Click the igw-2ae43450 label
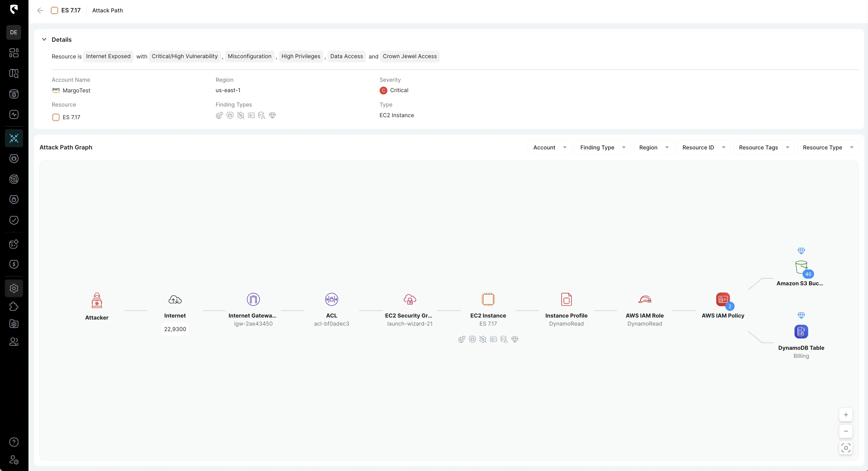Image resolution: width=868 pixels, height=471 pixels. [x=253, y=324]
